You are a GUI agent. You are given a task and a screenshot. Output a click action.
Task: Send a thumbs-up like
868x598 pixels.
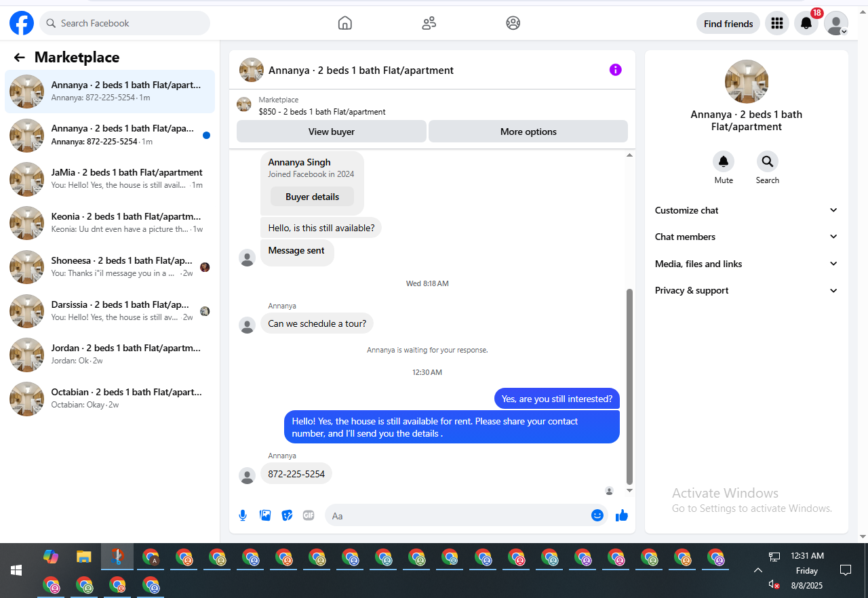point(622,515)
